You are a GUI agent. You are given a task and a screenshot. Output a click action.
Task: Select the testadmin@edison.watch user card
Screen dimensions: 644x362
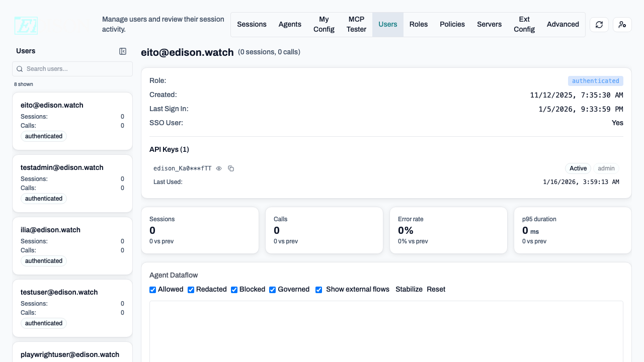coord(72,183)
